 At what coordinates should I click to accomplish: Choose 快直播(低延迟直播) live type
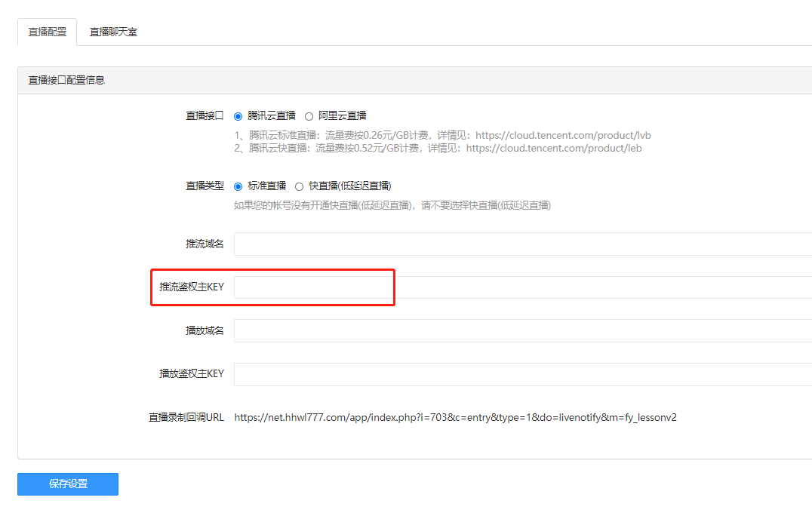click(x=299, y=186)
